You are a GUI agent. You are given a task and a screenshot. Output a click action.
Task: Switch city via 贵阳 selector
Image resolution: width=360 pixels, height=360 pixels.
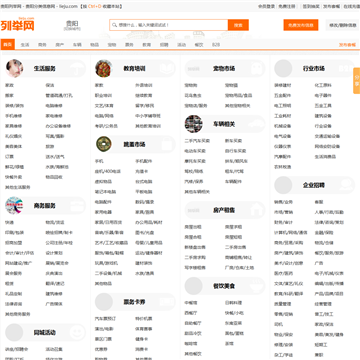72,25
